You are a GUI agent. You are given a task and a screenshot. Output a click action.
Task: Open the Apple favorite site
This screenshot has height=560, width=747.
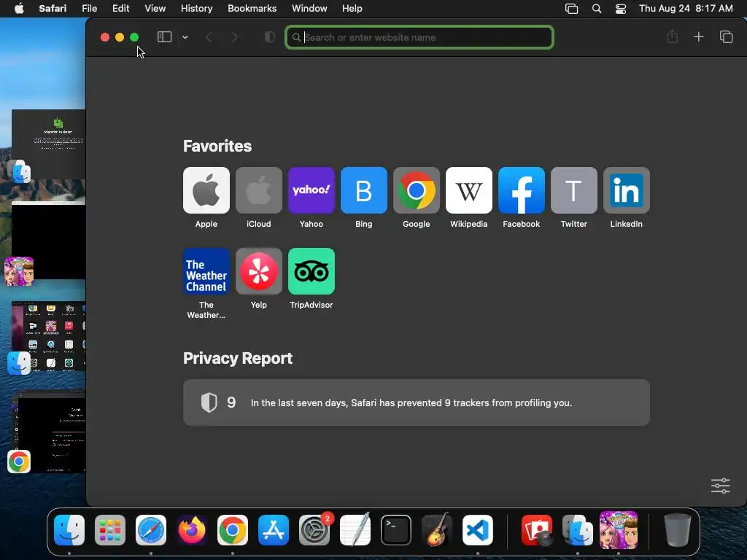[206, 190]
